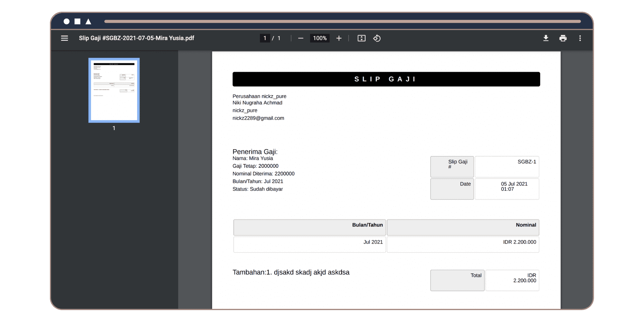Click the 100% zoom level field
Screen dimensions: 644x322
click(x=320, y=38)
